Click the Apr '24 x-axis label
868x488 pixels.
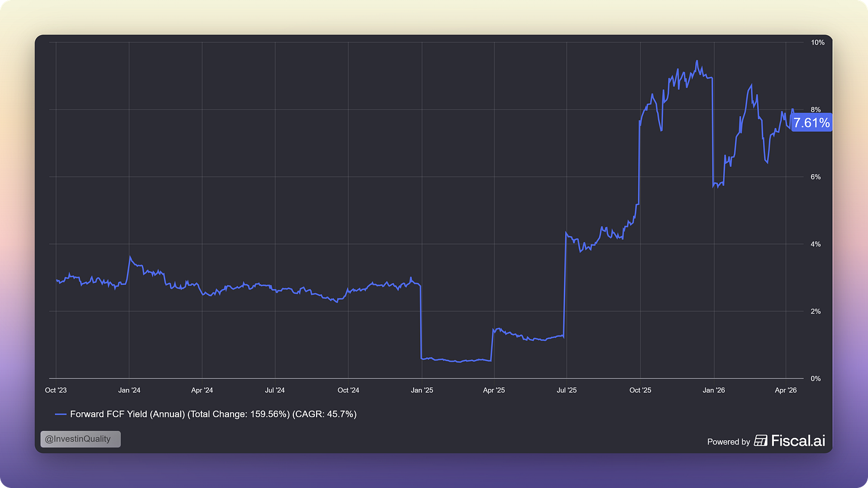(x=202, y=390)
